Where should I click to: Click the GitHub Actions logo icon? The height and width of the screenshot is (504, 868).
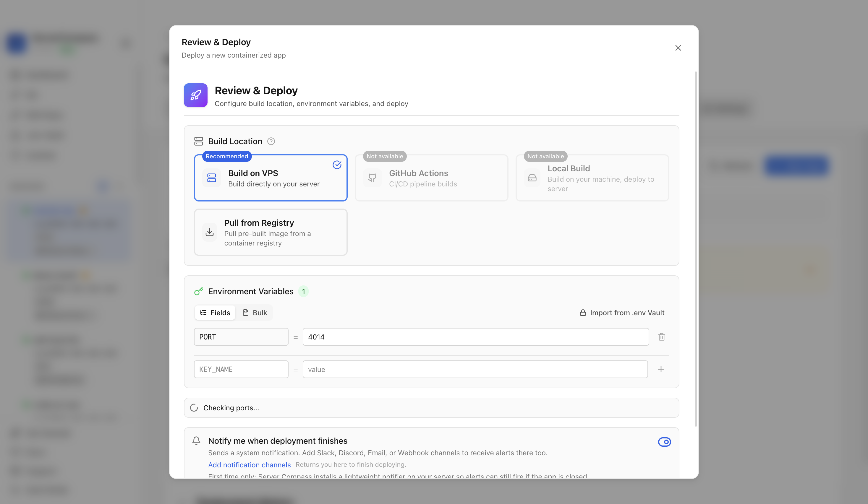372,178
